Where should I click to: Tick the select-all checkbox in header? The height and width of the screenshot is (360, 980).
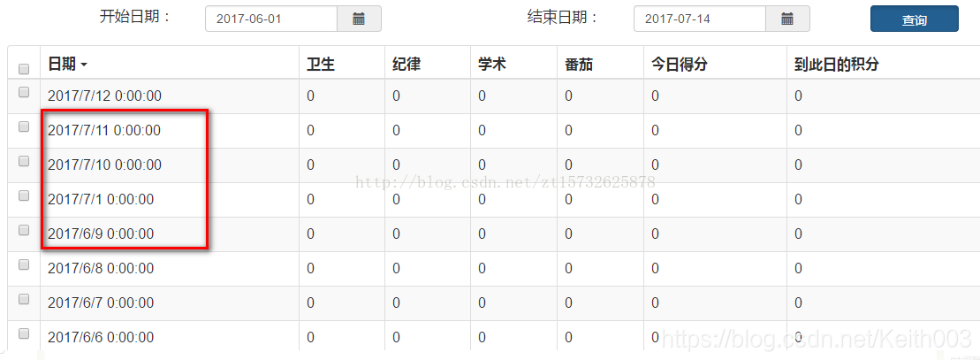[x=24, y=67]
